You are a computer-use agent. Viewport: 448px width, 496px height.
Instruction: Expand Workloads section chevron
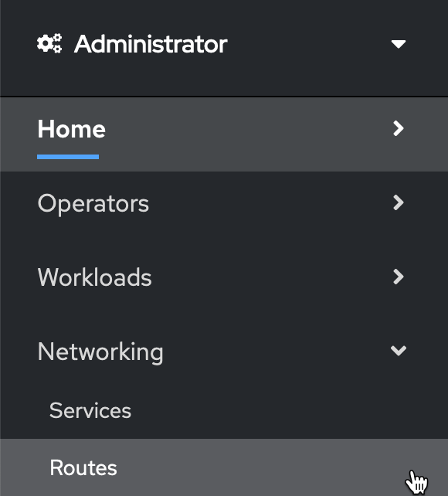tap(399, 277)
